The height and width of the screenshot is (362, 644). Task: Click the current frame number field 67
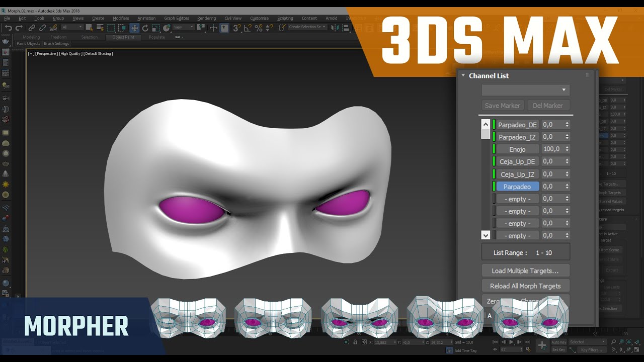[x=512, y=349]
